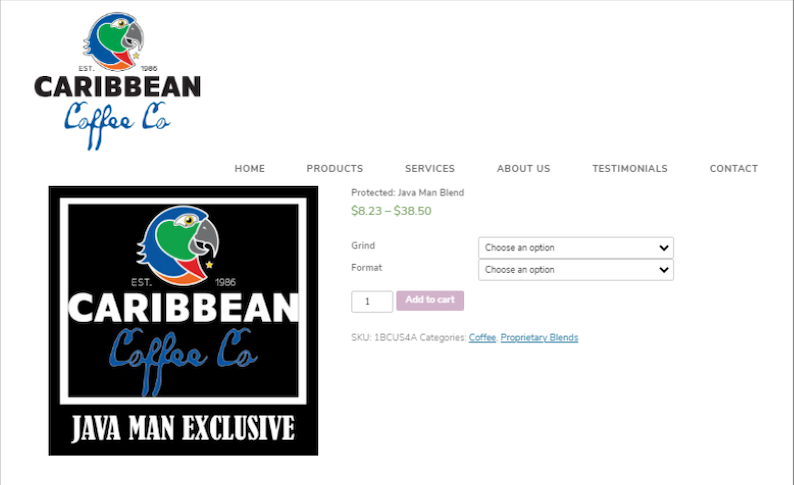Open the Grind options dropdown
Image resolution: width=794 pixels, height=485 pixels.
576,248
